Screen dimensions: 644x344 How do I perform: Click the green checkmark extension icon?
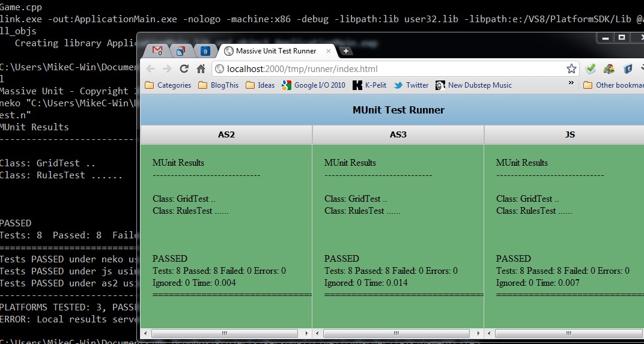tap(591, 68)
